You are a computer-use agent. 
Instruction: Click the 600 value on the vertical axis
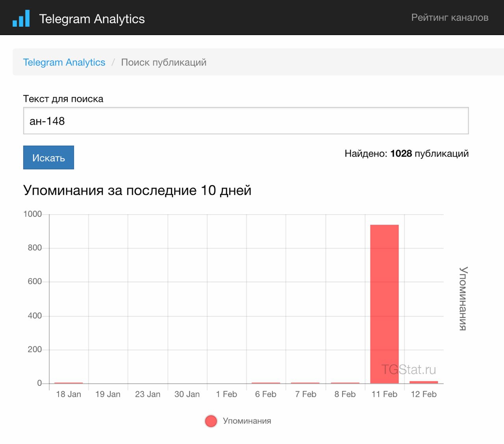point(35,282)
